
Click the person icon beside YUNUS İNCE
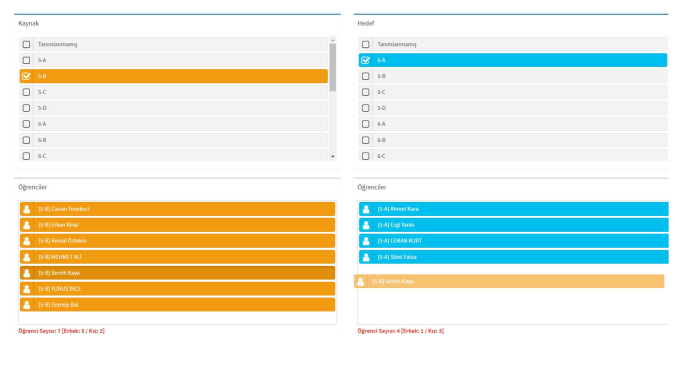click(27, 289)
